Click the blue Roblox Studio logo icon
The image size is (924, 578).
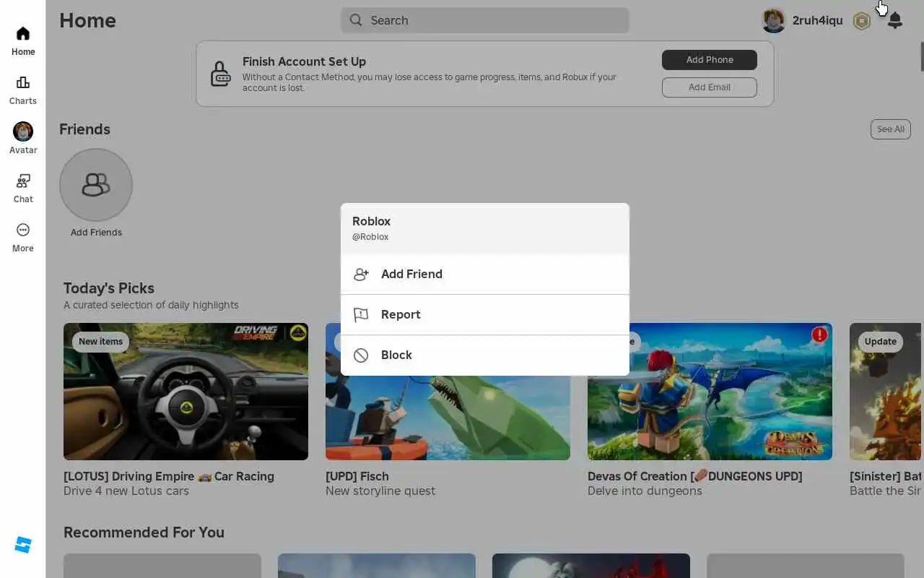(x=23, y=545)
